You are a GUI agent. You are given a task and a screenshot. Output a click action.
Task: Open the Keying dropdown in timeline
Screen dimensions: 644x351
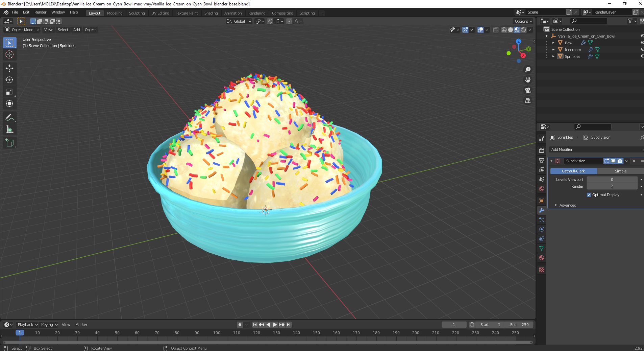pos(49,325)
